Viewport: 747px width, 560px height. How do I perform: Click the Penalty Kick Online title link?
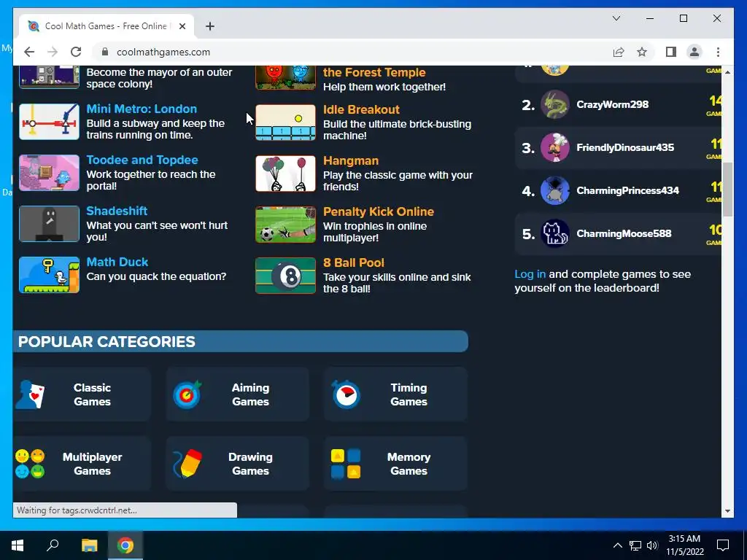tap(379, 211)
